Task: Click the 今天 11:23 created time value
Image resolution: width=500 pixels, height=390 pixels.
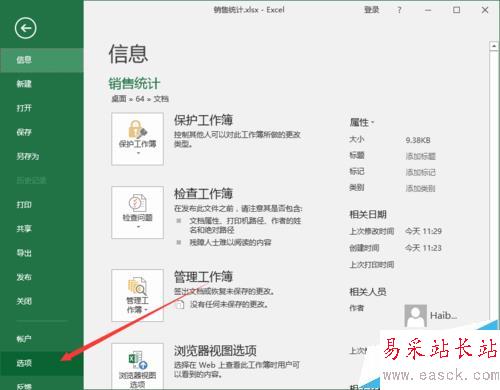Action: (x=423, y=248)
